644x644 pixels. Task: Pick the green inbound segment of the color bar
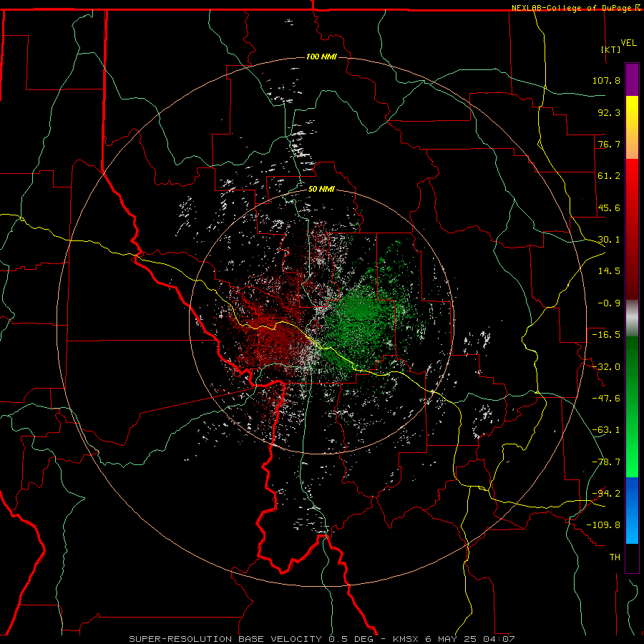click(632, 406)
